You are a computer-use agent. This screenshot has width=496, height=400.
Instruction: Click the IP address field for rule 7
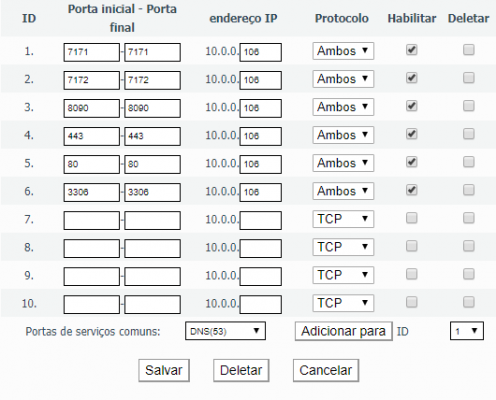point(261,220)
